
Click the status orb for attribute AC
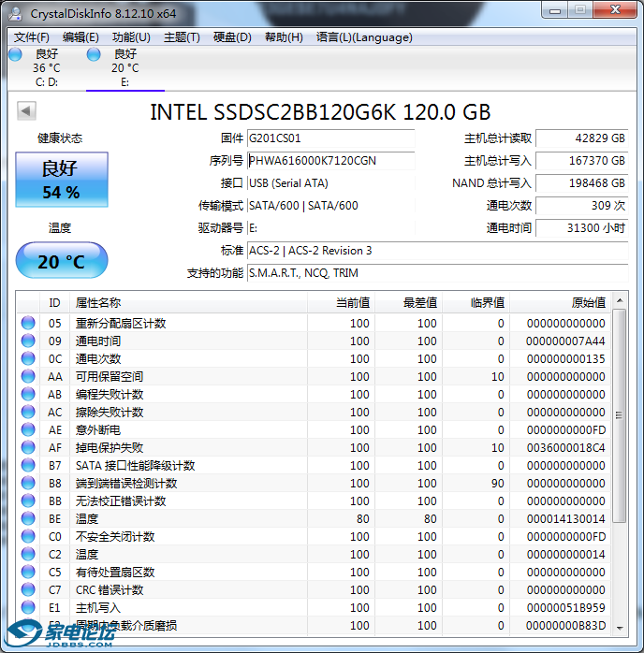28,412
